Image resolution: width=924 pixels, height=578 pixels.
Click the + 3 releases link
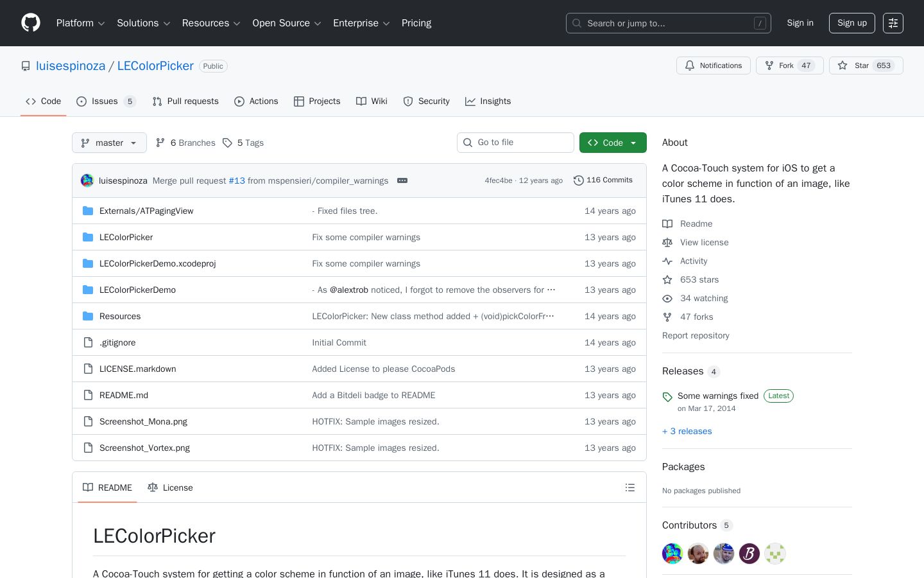687,432
